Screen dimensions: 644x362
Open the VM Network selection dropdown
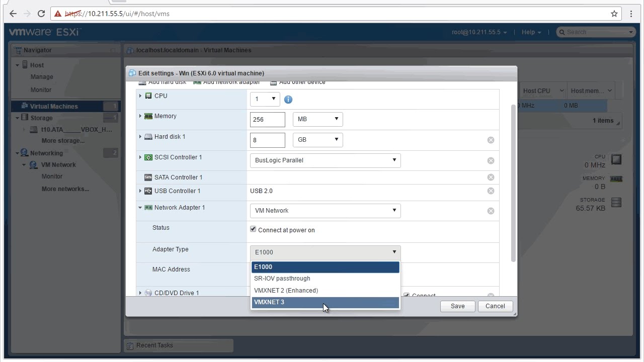click(325, 211)
